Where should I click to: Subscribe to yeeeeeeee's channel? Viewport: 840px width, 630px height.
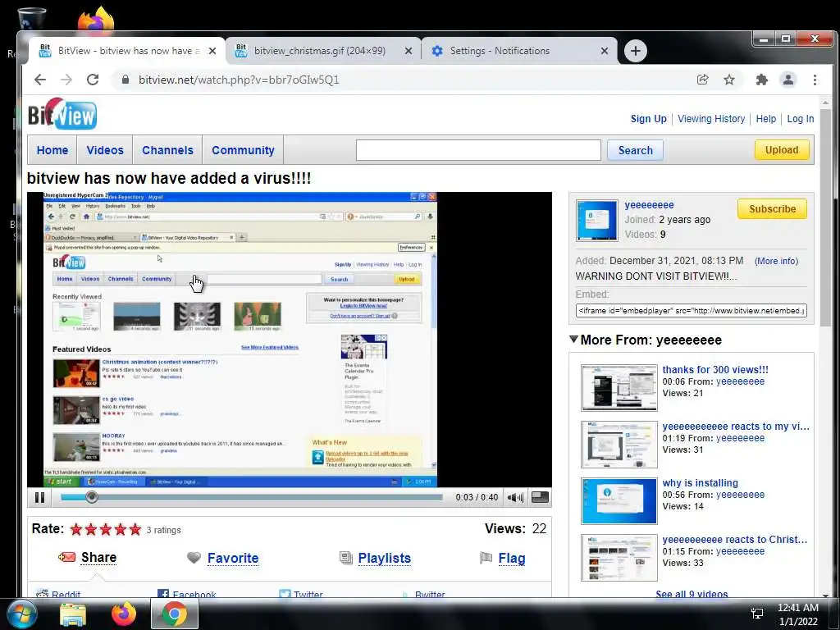pos(772,209)
